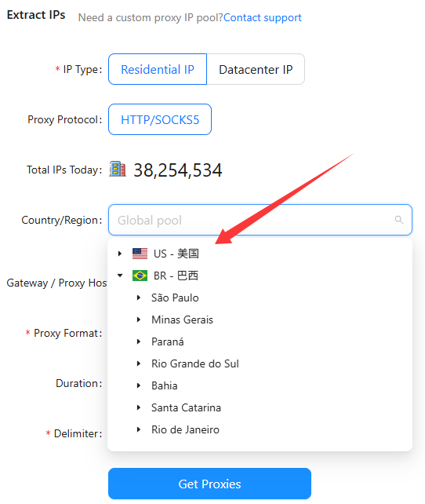This screenshot has width=425, height=504.
Task: Click the 38,254,534 total IPs value
Action: [177, 170]
